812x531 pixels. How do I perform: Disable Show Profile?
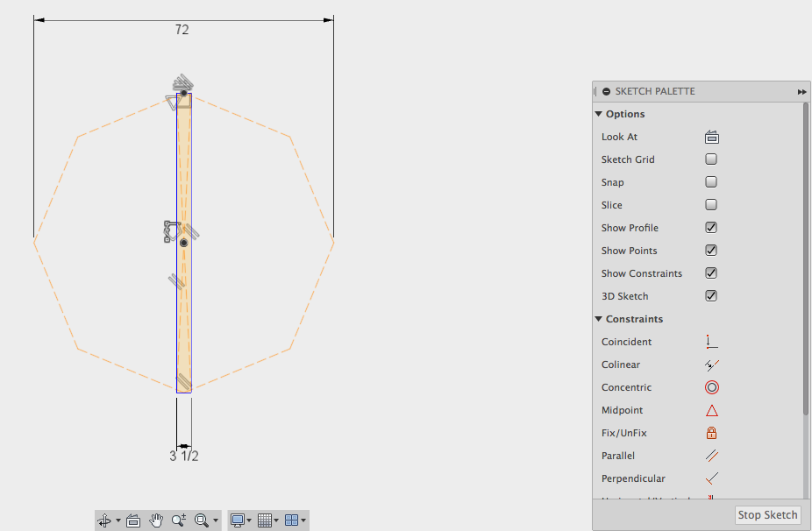click(x=711, y=227)
